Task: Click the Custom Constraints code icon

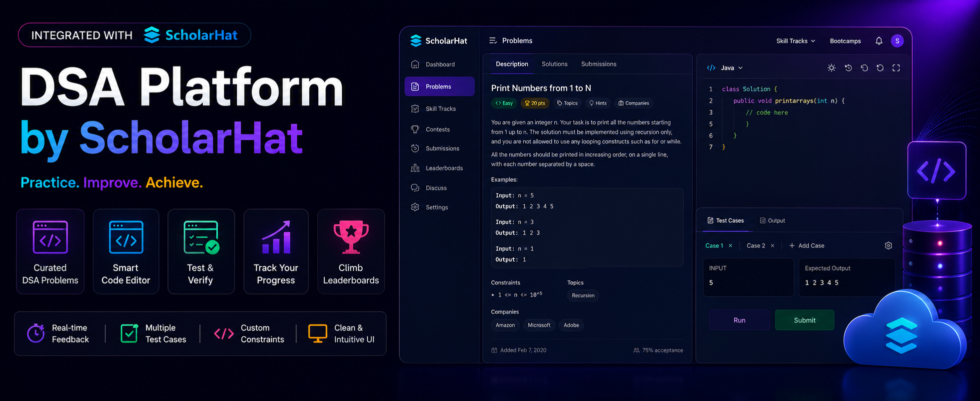Action: (223, 333)
